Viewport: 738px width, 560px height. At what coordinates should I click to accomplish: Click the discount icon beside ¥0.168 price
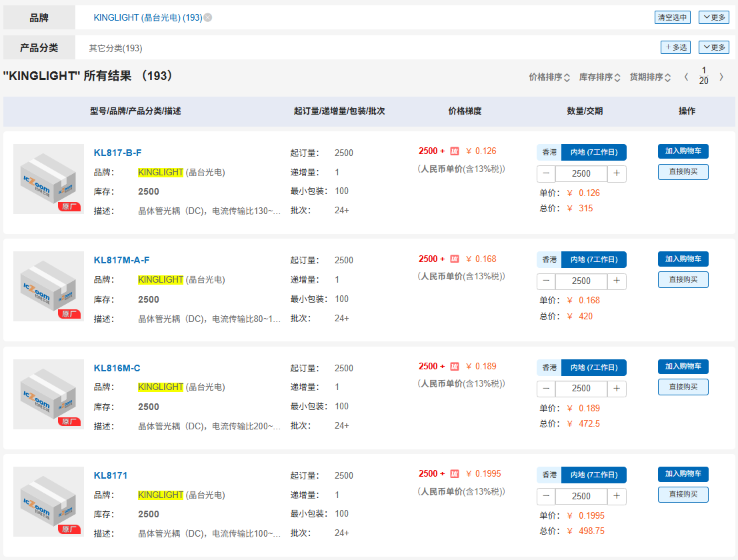click(454, 259)
